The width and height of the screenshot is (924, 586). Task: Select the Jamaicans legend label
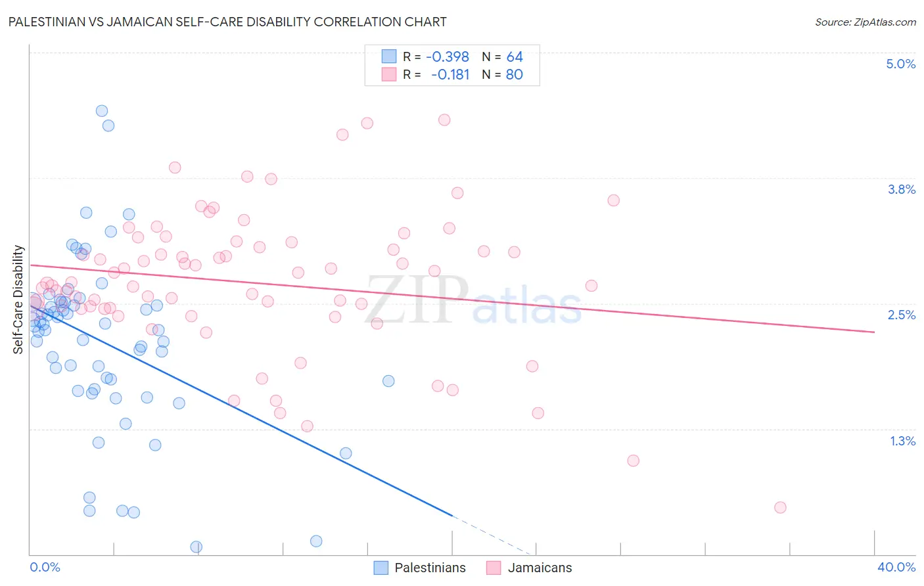click(540, 568)
